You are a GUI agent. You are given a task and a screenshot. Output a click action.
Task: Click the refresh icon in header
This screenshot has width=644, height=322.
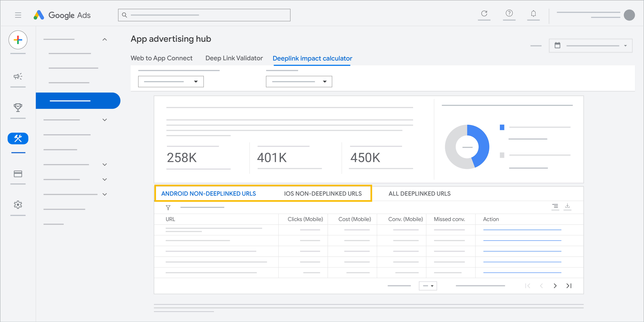click(484, 13)
